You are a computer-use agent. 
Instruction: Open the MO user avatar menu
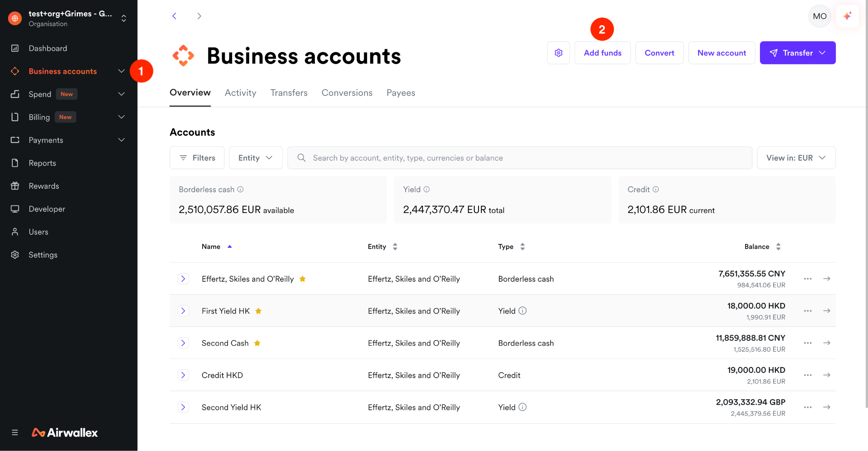point(820,16)
